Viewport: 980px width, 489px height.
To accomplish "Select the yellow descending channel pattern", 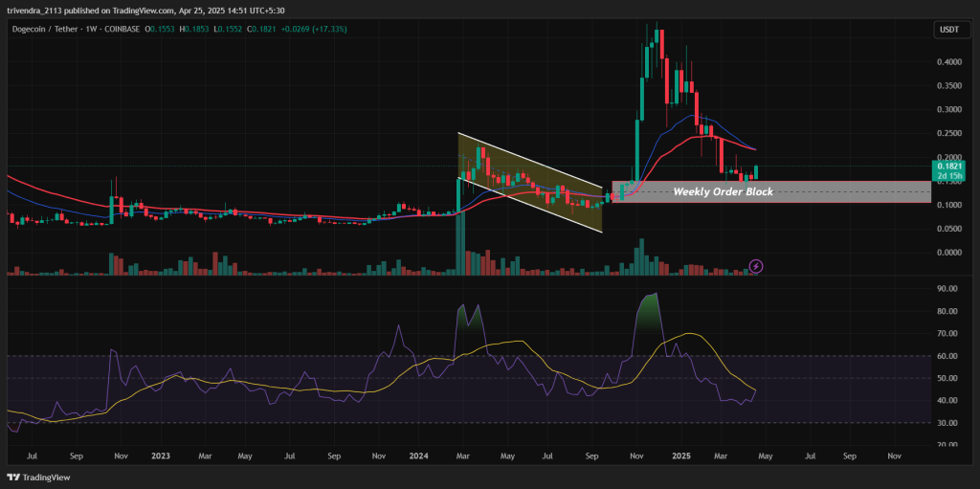I will pyautogui.click(x=530, y=183).
